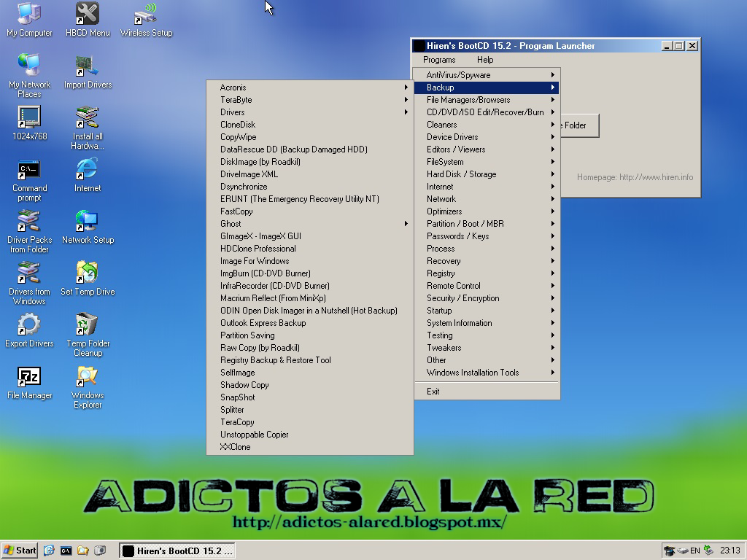Expand AntiVirus/Spyware submenu
The height and width of the screenshot is (560, 747).
[487, 75]
